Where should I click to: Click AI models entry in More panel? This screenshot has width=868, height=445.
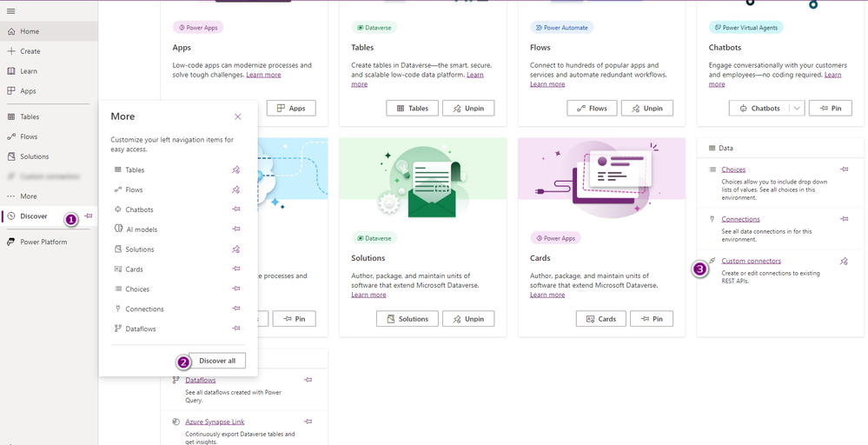[x=142, y=229]
